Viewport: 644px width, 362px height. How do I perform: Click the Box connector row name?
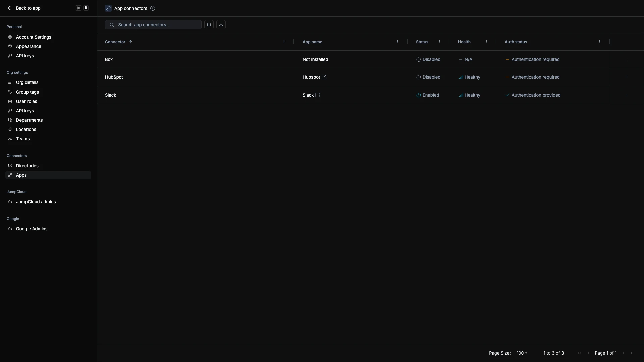tap(109, 59)
